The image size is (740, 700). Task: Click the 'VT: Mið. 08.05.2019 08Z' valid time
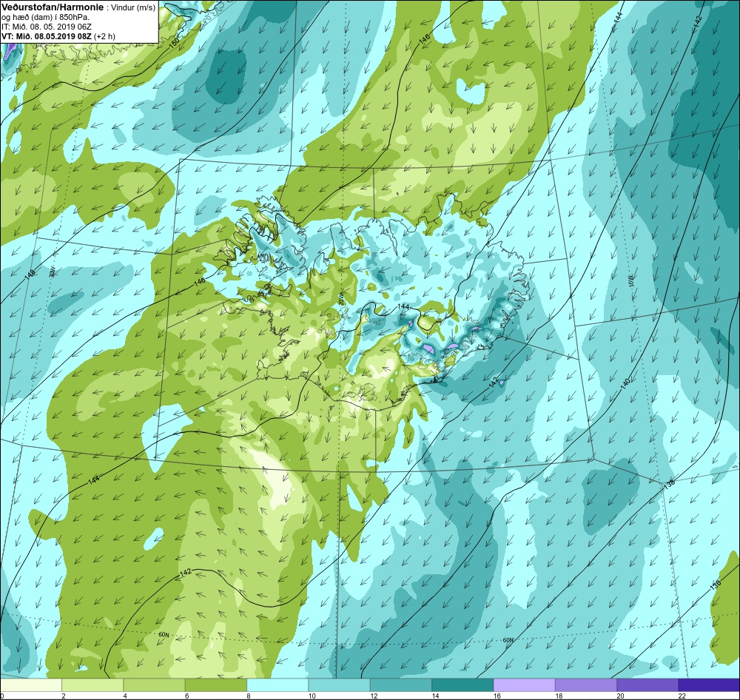click(47, 36)
